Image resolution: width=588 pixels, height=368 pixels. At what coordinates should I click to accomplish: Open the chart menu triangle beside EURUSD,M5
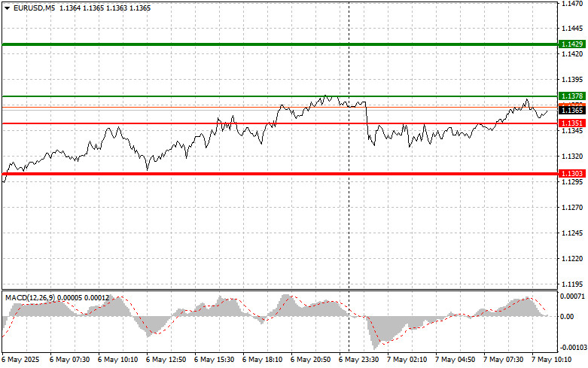pyautogui.click(x=7, y=8)
